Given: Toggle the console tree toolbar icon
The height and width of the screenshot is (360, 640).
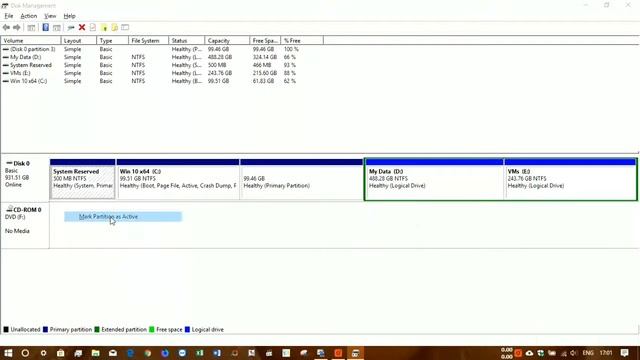Looking at the screenshot, I should 31,27.
